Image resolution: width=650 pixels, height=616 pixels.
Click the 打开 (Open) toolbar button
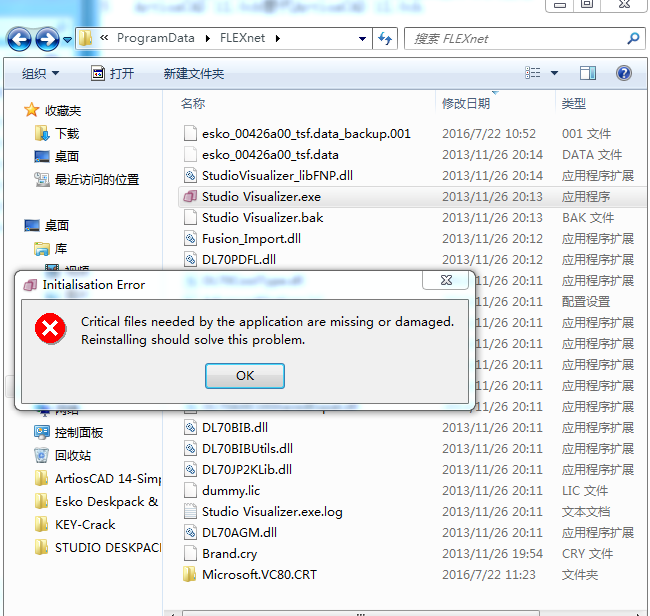click(112, 74)
